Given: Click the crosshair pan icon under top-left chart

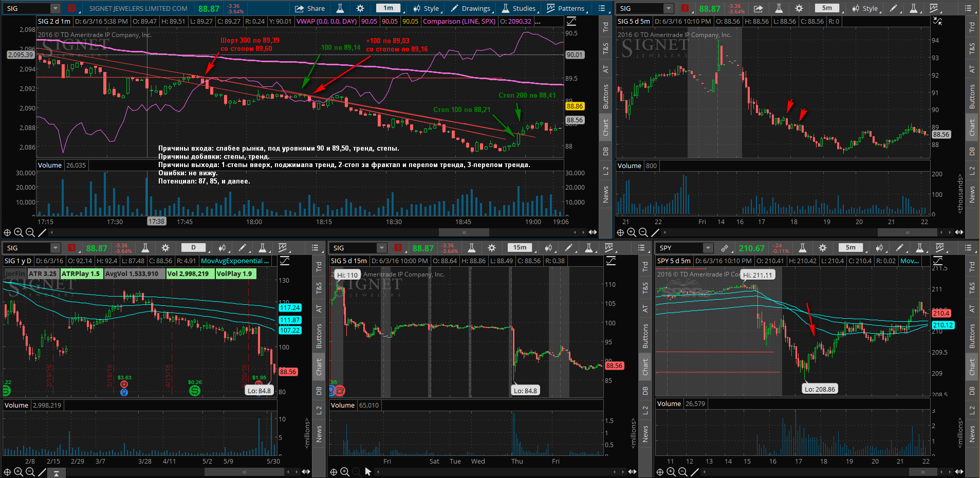Looking at the screenshot, I should tap(7, 232).
